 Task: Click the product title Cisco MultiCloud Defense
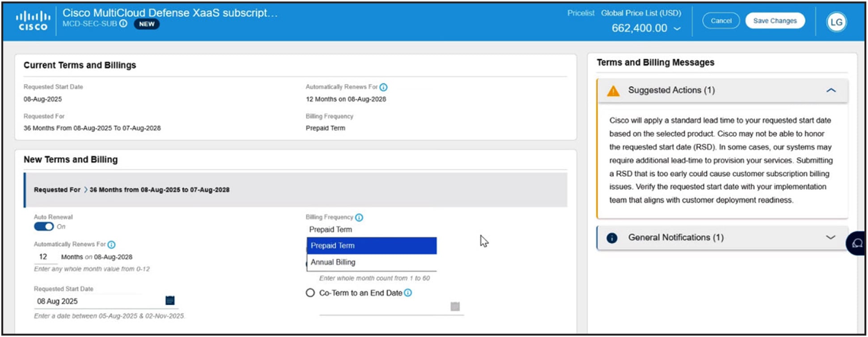pyautogui.click(x=170, y=13)
